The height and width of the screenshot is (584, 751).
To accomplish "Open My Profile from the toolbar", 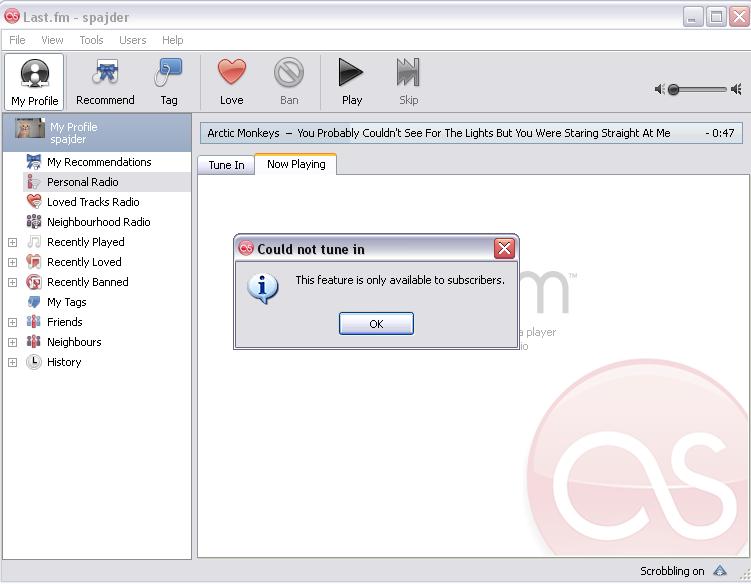I will (34, 81).
